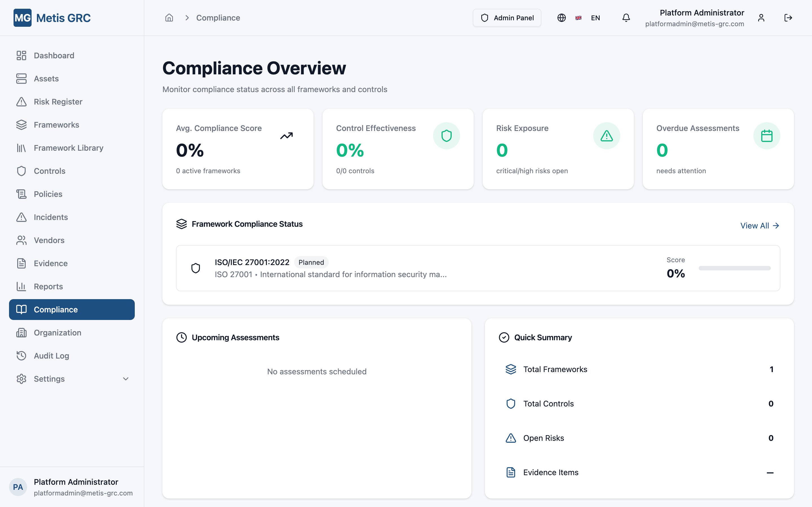Screen dimensions: 812x507
Task: Click the home breadcrumb icon
Action: pos(169,18)
